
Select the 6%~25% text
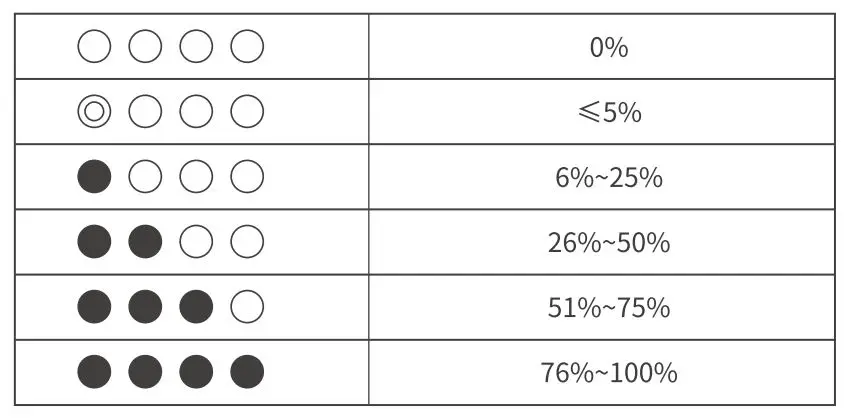pyautogui.click(x=608, y=178)
